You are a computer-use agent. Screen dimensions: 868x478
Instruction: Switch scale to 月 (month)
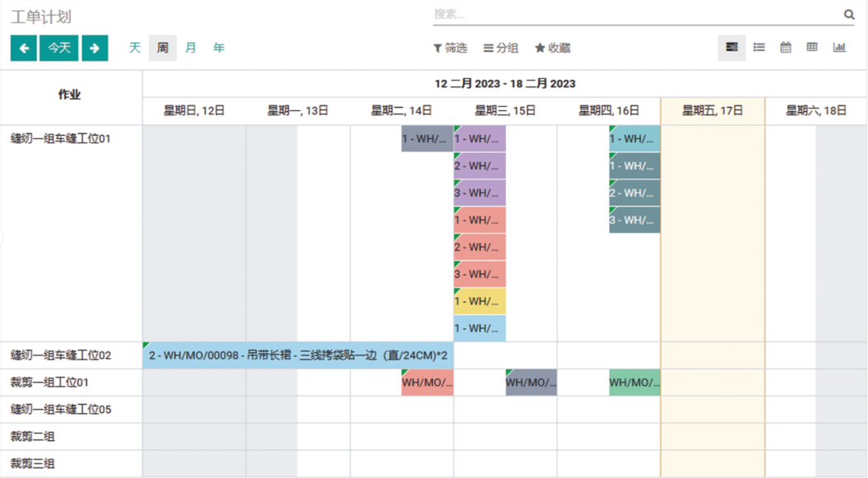pos(191,49)
